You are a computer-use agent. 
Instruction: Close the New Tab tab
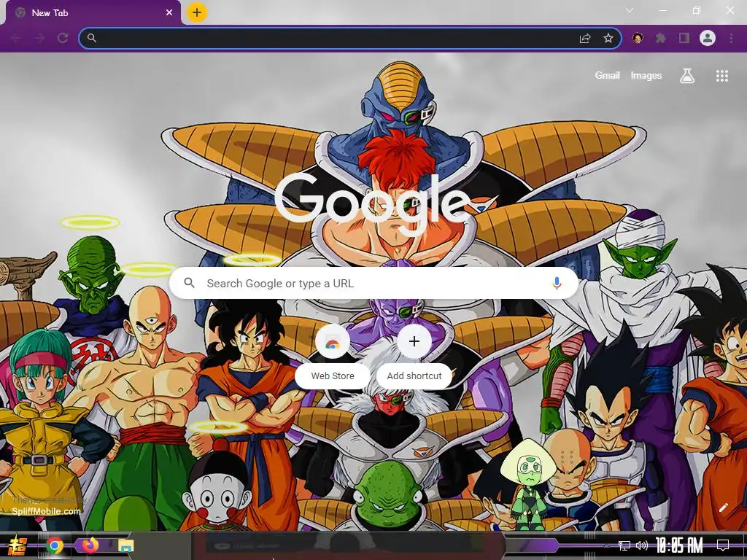tap(169, 13)
